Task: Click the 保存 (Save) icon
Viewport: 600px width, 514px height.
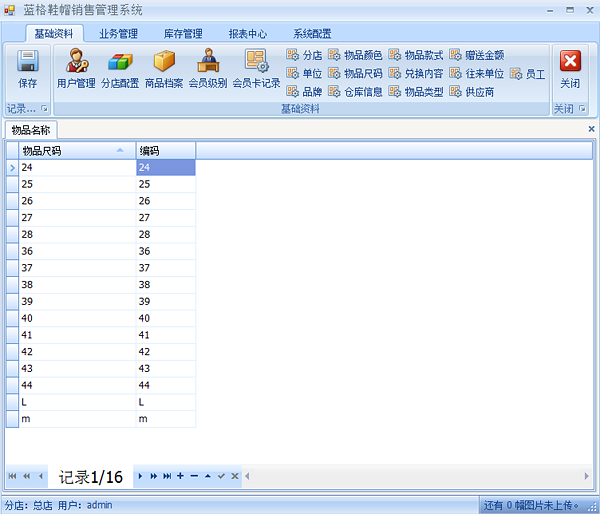Action: [x=27, y=68]
